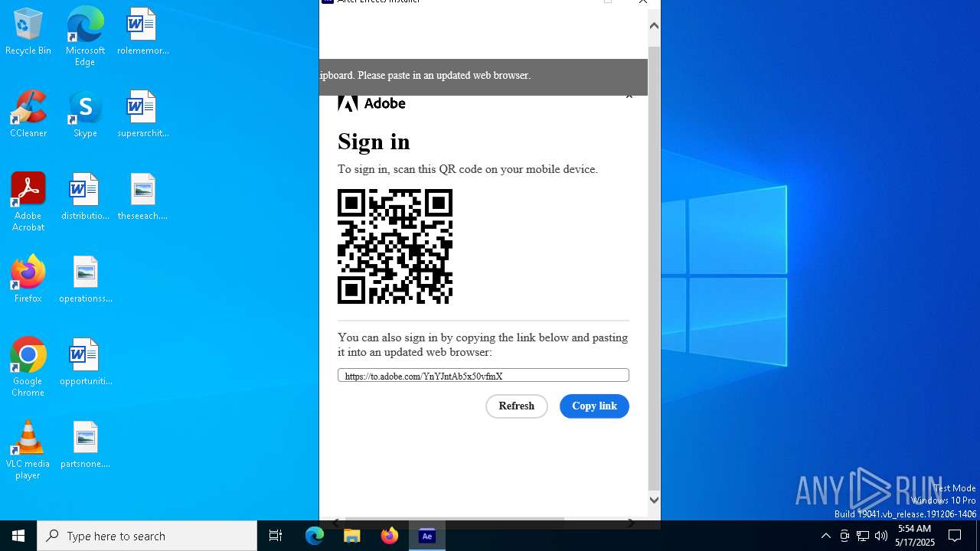Click the horizontal scrollbar left arrow
Image resolution: width=980 pixels, height=551 pixels.
click(336, 523)
